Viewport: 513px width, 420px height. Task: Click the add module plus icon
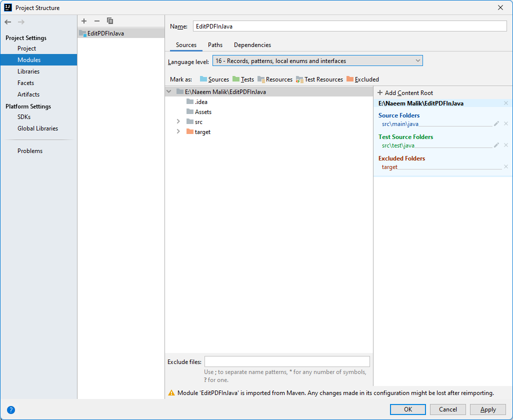point(83,21)
